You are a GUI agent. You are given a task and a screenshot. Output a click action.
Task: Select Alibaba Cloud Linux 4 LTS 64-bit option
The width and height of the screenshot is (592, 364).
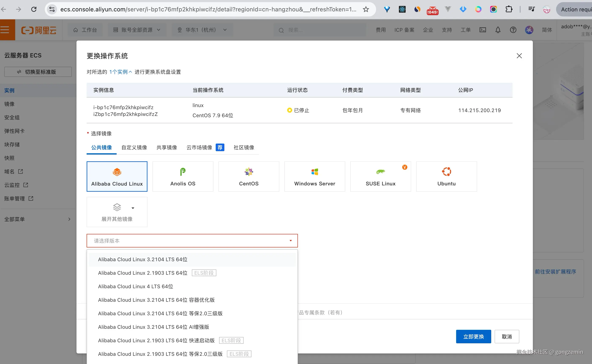tap(135, 286)
